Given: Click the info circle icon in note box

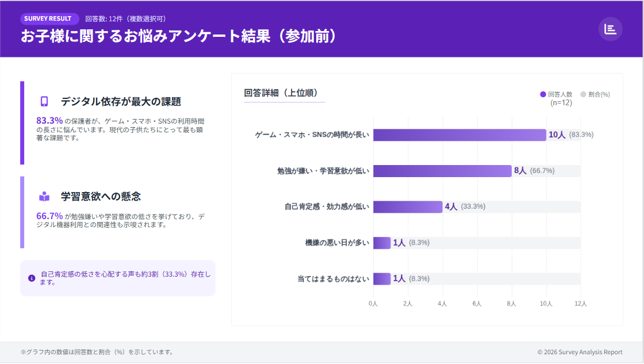Looking at the screenshot, I should 32,278.
